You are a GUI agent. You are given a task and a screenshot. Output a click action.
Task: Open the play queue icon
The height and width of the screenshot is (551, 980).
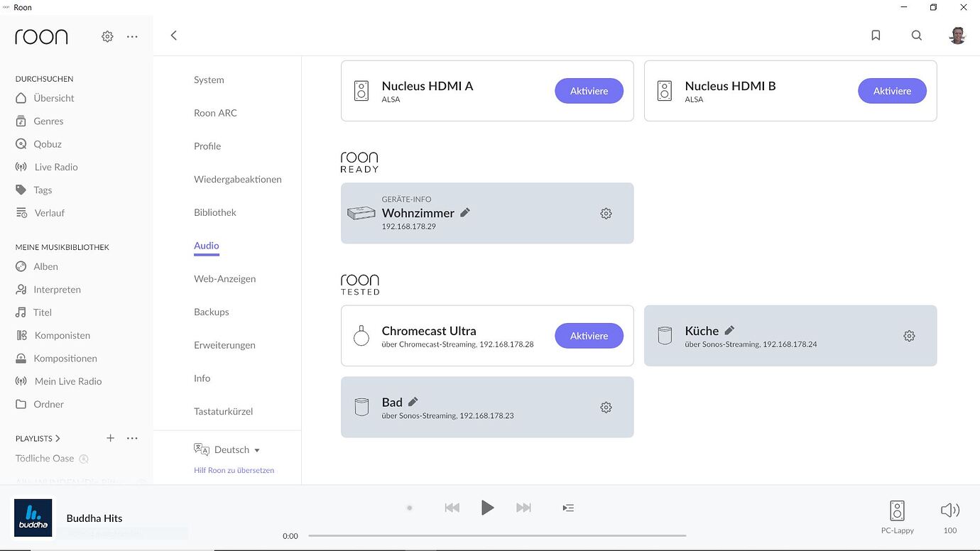(x=567, y=508)
